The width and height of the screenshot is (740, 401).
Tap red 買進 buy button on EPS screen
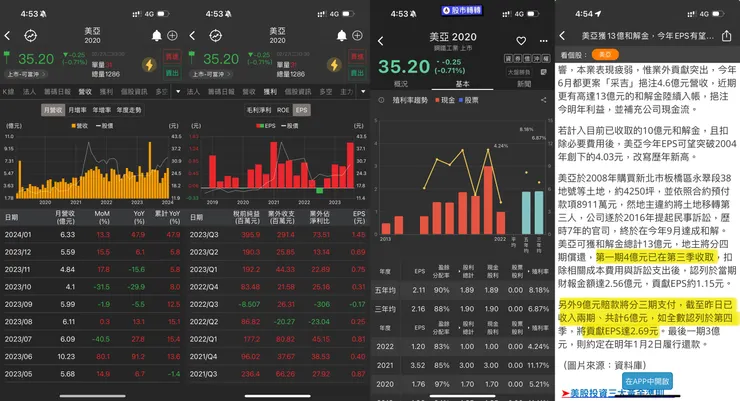(357, 57)
